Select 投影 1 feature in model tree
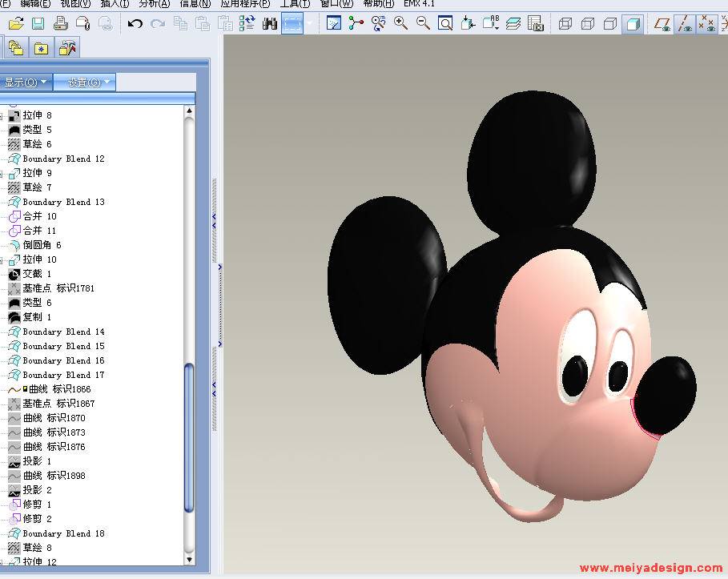The width and height of the screenshot is (728, 579). coord(37,461)
